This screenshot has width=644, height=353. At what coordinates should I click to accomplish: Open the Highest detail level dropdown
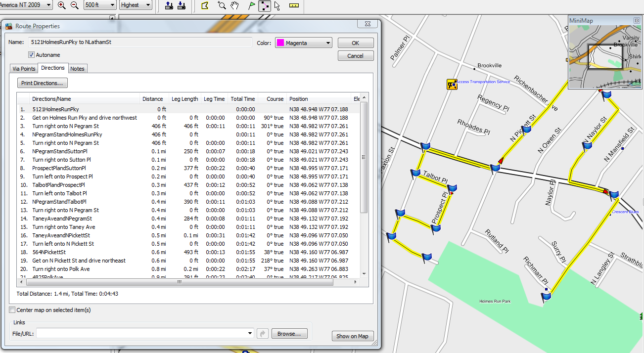click(136, 5)
